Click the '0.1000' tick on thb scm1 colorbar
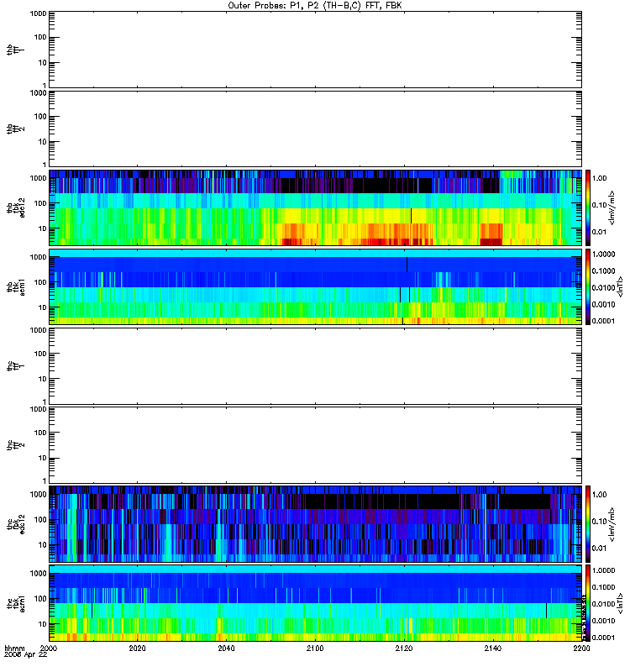 603,270
